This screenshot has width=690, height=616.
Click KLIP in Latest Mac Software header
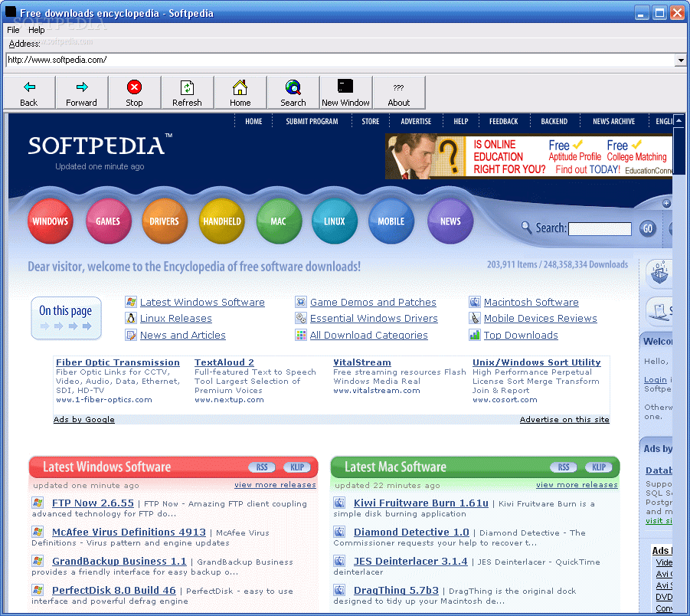pos(599,467)
